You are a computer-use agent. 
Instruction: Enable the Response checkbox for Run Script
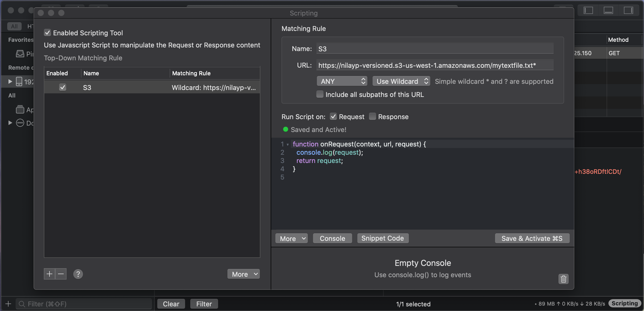[x=372, y=117]
